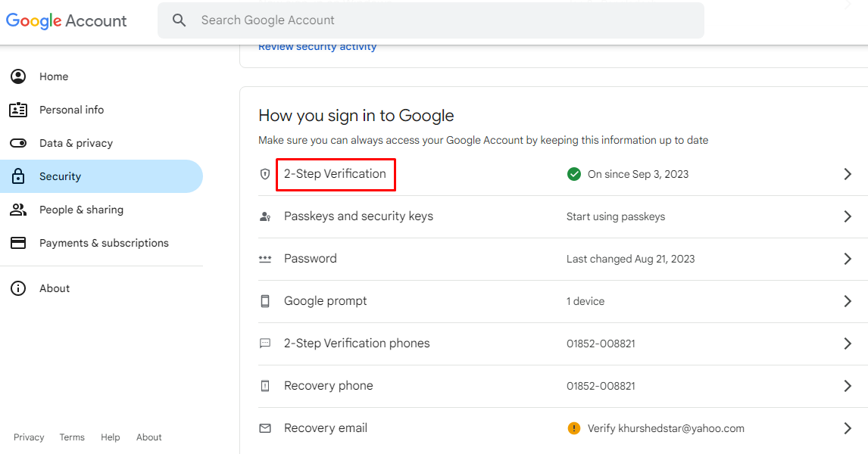The width and height of the screenshot is (868, 454).
Task: Click the orange warning icon near Verify email
Action: point(574,428)
